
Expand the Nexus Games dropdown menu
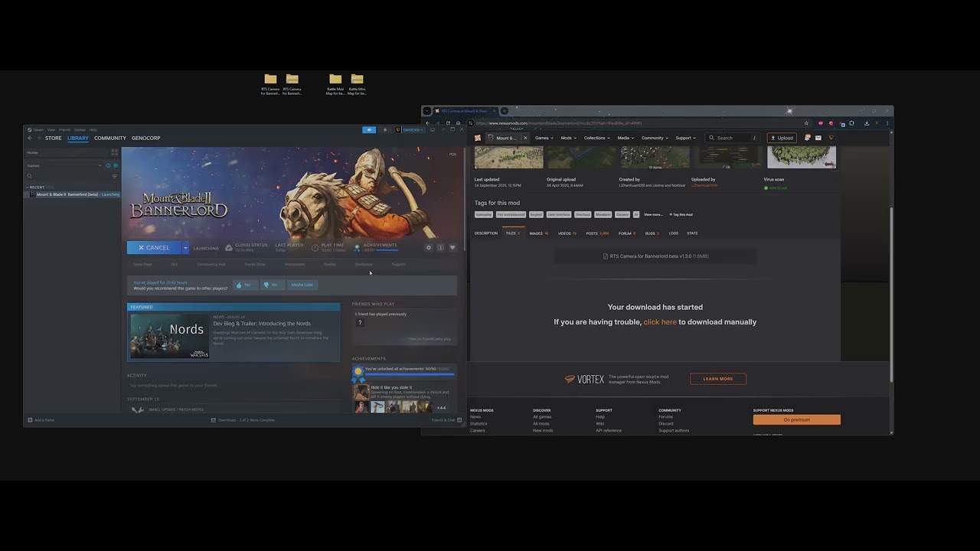[x=544, y=138]
